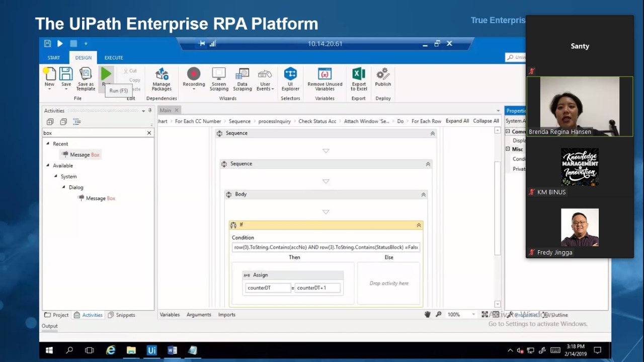This screenshot has height=362, width=644.
Task: Click the activities list options icon beside collapse
Action: pyautogui.click(x=76, y=122)
